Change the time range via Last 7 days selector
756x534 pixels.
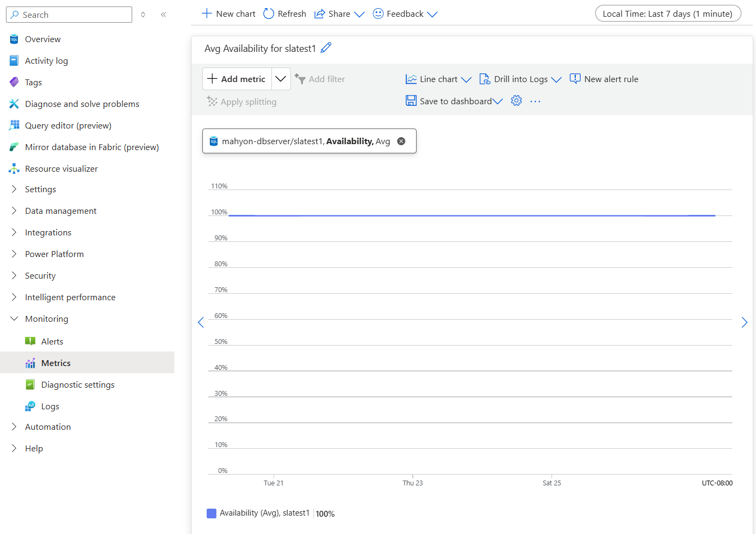pos(668,13)
